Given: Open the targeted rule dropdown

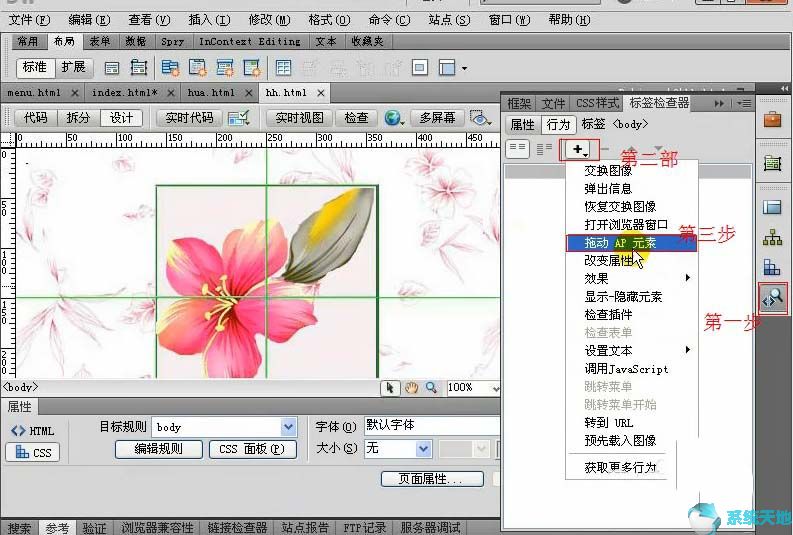Looking at the screenshot, I should [x=288, y=427].
